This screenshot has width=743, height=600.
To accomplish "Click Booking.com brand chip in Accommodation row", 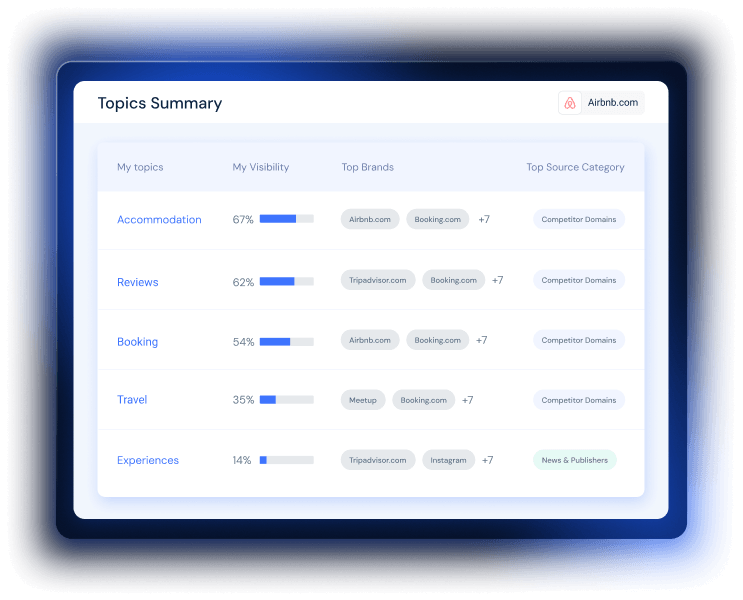I will coord(437,219).
